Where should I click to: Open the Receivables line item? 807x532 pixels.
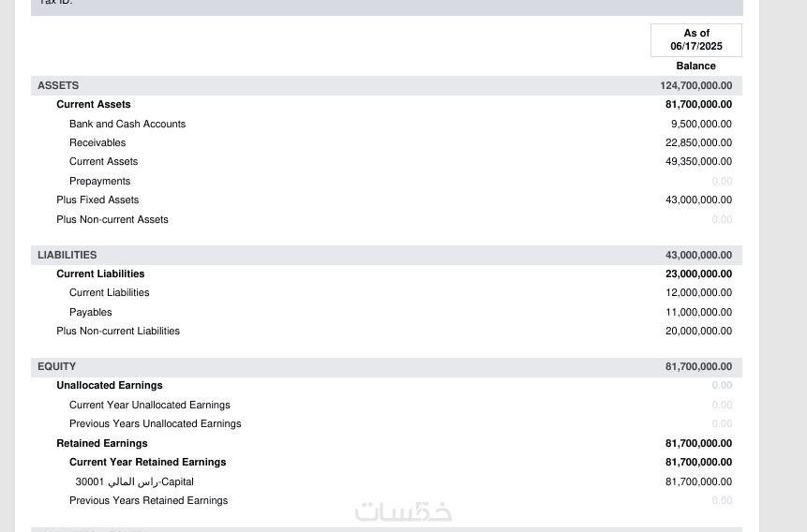pyautogui.click(x=97, y=142)
